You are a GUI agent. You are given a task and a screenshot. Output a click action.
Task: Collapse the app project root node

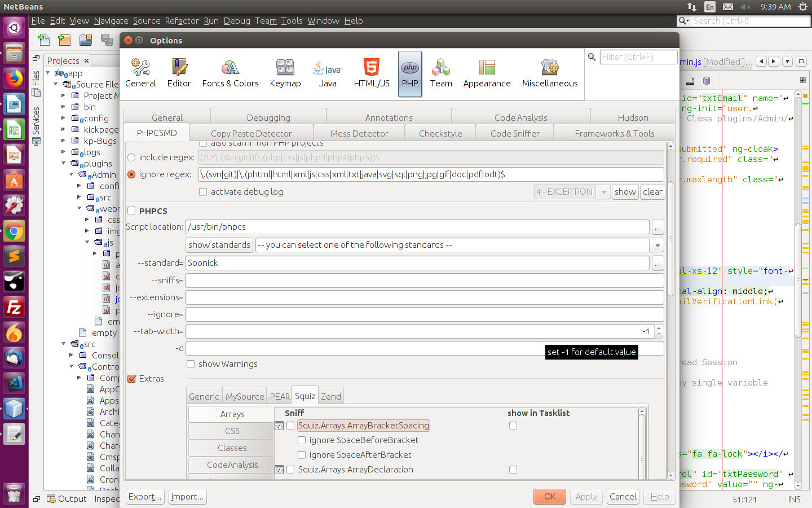tap(48, 73)
